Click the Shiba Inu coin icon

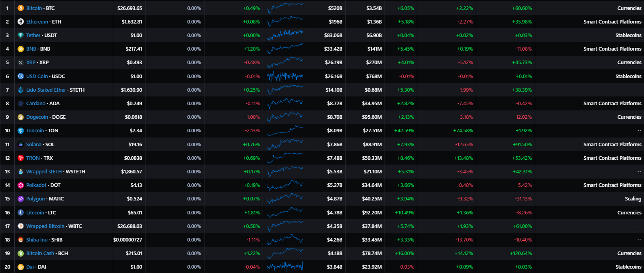21,240
